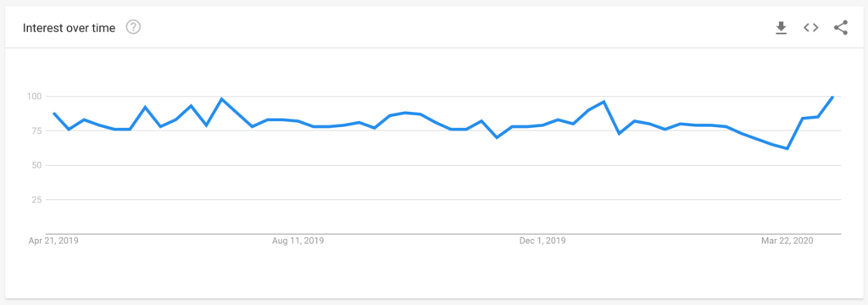The height and width of the screenshot is (305, 868).
Task: Click the 25 gridline in mid-chart
Action: (x=442, y=200)
